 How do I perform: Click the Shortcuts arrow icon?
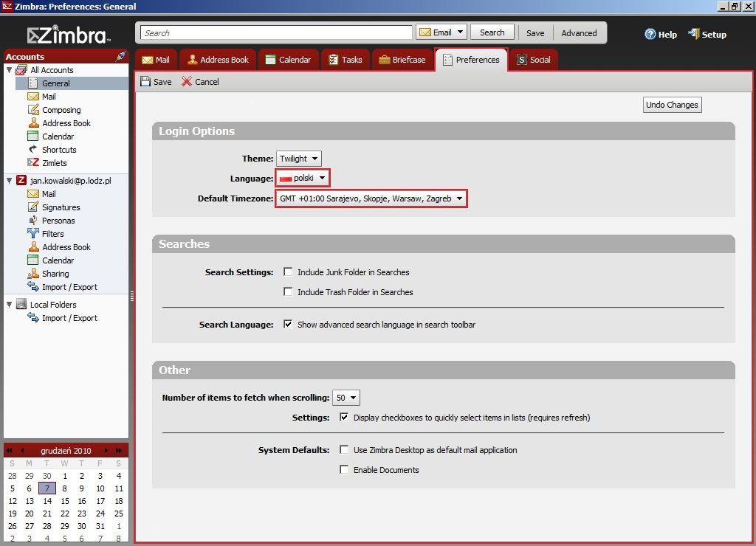coord(32,149)
